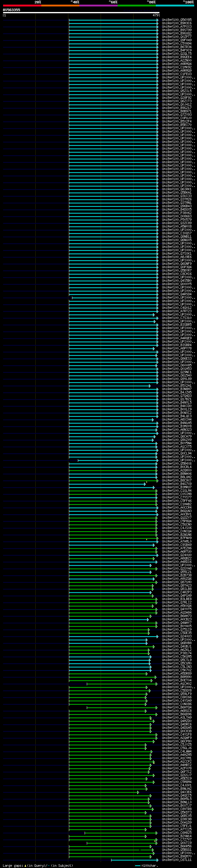Image resolution: width=197 pixels, height=868 pixels.
Task: Click the UniRef100_A8N323 label
Action: [x=177, y=430]
